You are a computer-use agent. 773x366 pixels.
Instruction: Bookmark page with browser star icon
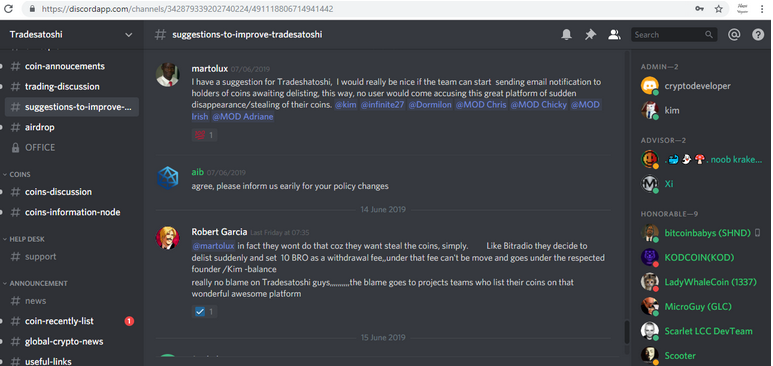[x=719, y=9]
